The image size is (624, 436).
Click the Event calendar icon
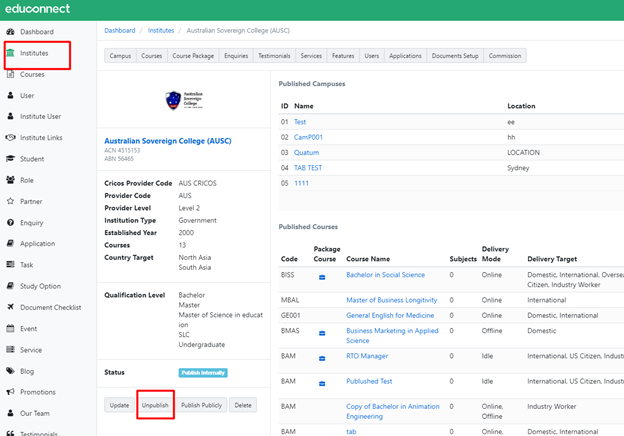pyautogui.click(x=10, y=328)
